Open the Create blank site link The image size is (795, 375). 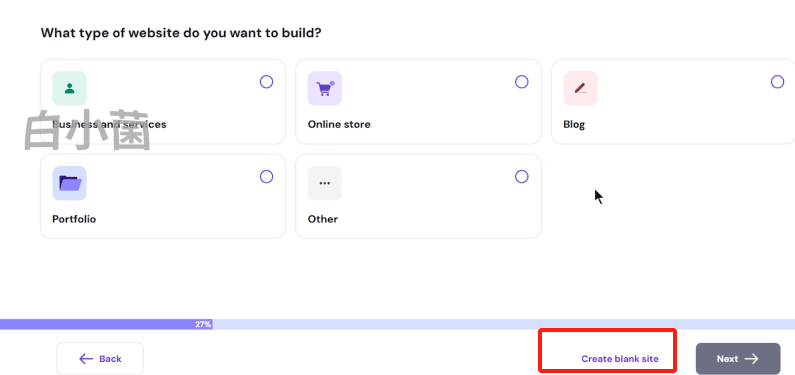pos(620,359)
